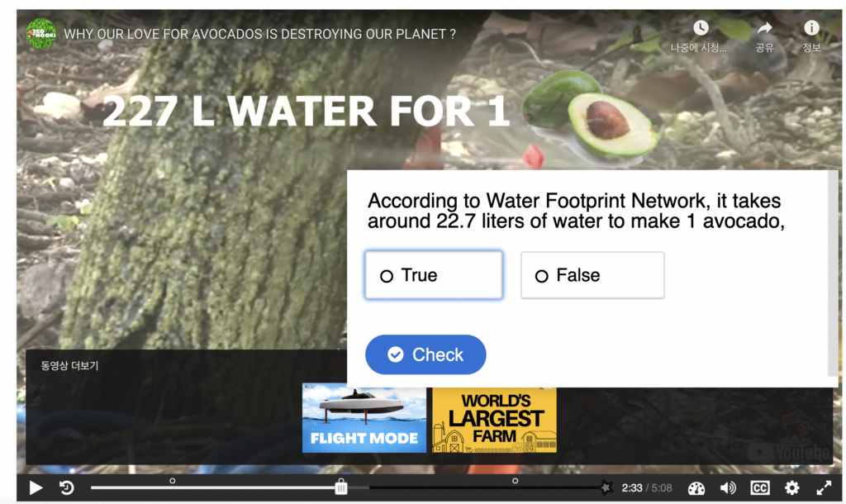846x504 pixels.
Task: Open the settings gear in the player
Action: point(791,488)
